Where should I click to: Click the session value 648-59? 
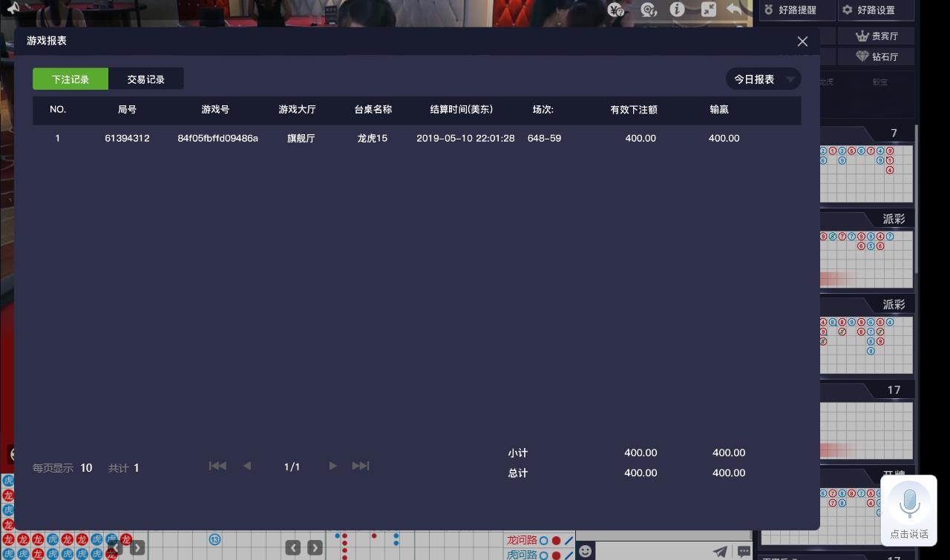click(544, 139)
